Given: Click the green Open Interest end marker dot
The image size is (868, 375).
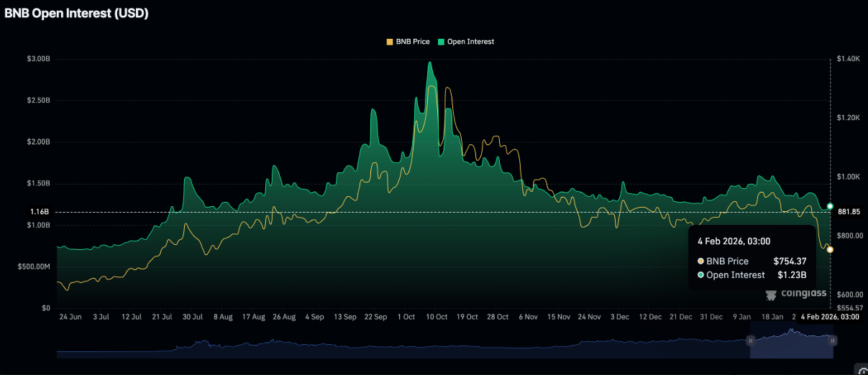Looking at the screenshot, I should pos(830,206).
